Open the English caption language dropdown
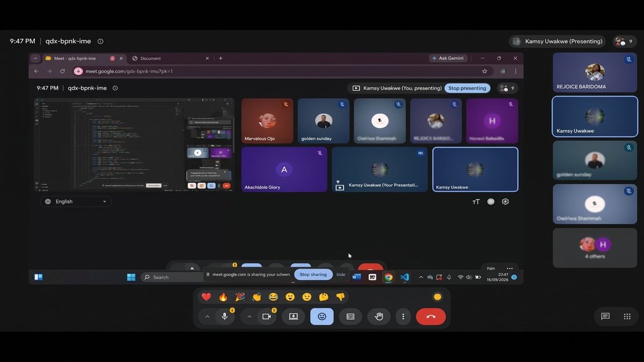 (76, 201)
